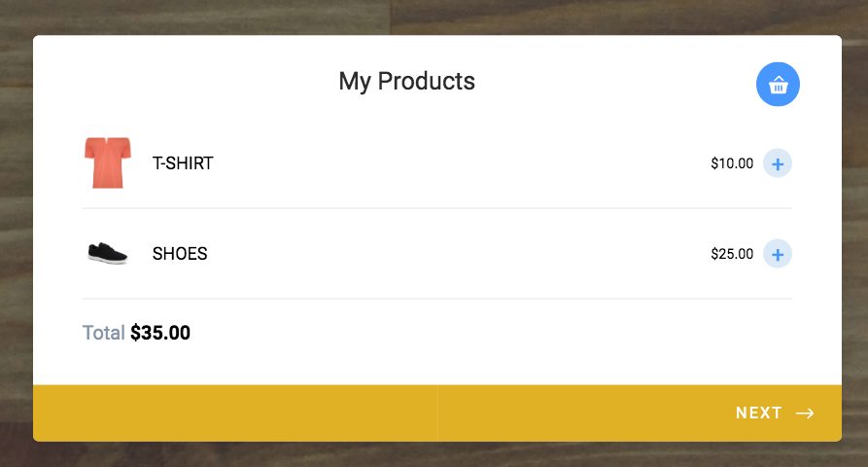Open the blue shopping basket icon
The width and height of the screenshot is (868, 467).
(x=778, y=85)
